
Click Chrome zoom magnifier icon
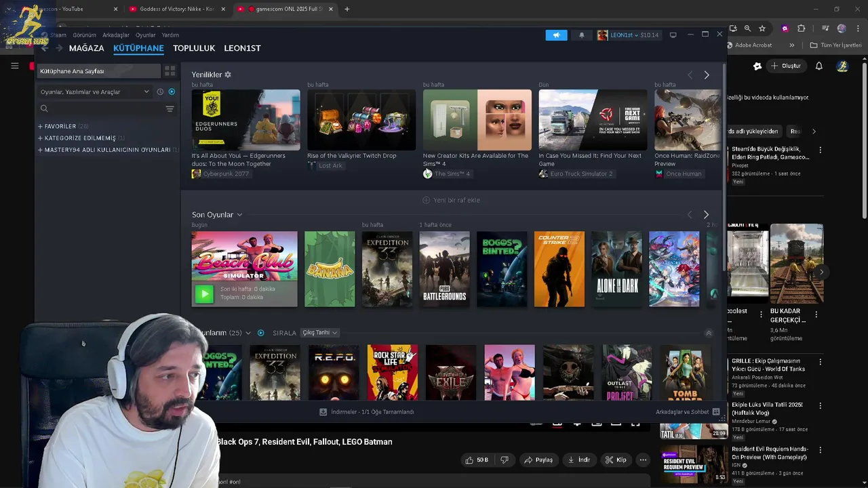pos(747,28)
